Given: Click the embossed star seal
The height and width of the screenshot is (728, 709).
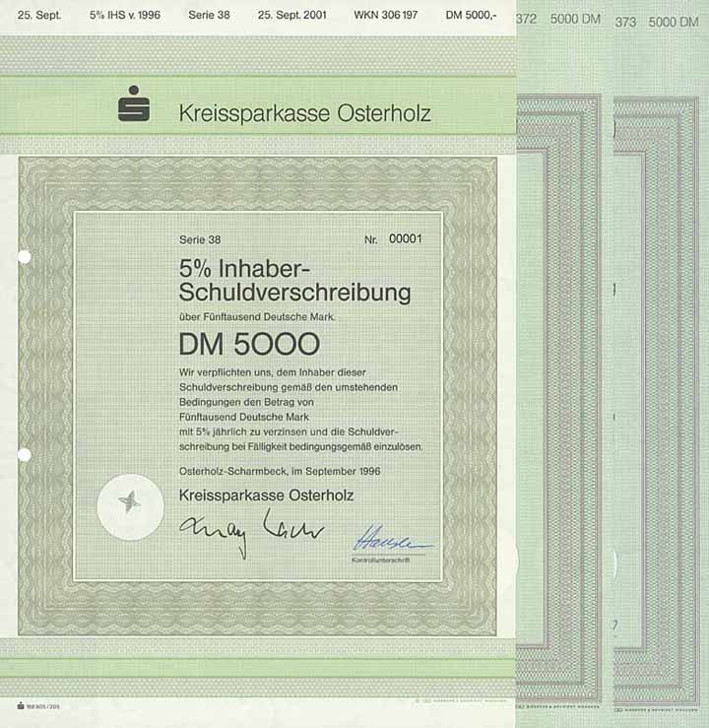Looking at the screenshot, I should point(130,507).
